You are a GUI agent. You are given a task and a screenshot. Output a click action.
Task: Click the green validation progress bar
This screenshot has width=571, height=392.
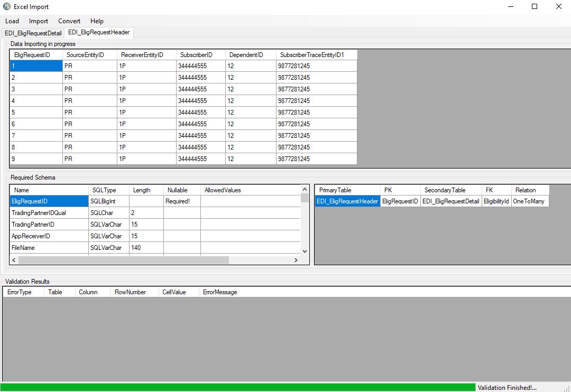click(x=238, y=387)
